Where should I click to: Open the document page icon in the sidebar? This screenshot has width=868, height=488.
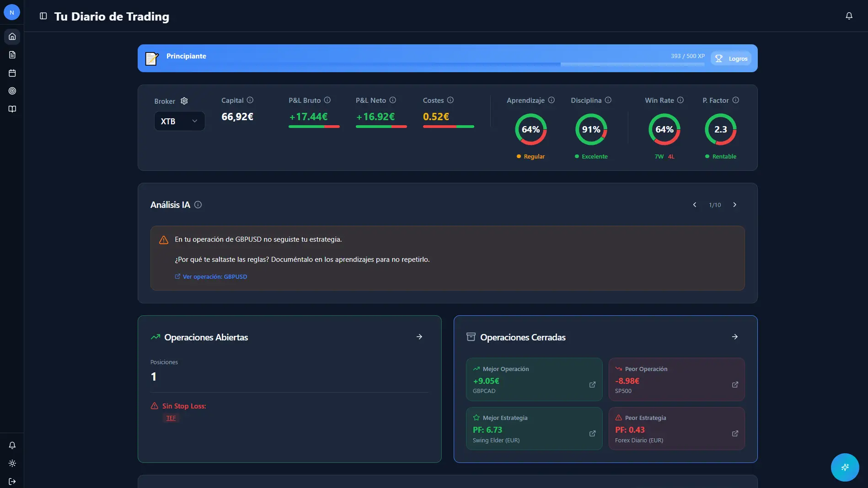pos(12,55)
